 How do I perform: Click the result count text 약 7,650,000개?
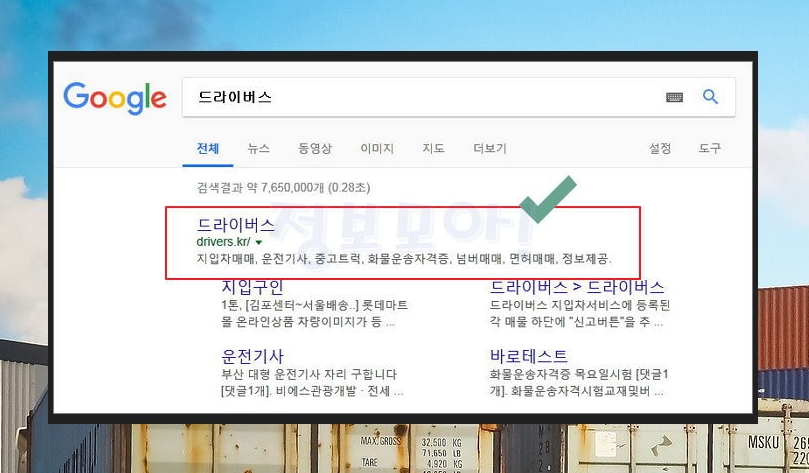pos(285,187)
